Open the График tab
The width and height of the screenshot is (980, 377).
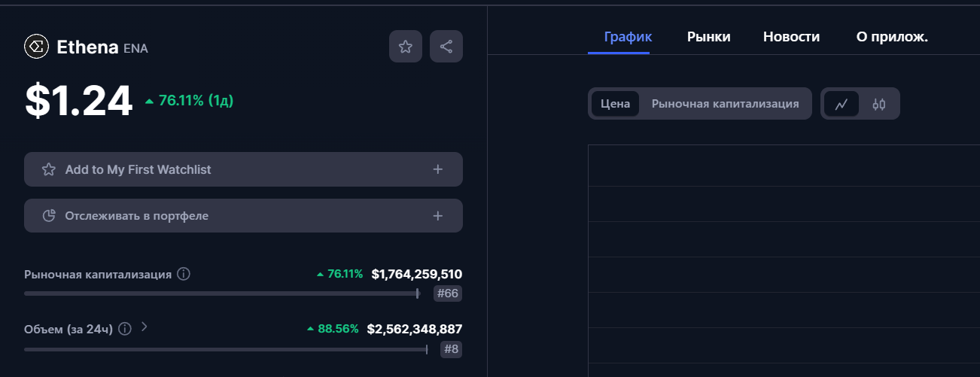628,37
